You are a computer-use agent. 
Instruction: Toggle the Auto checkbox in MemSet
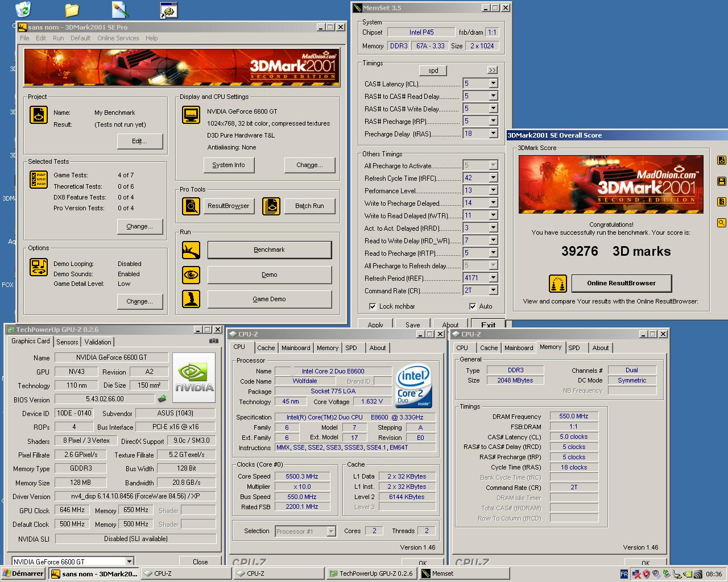473,306
